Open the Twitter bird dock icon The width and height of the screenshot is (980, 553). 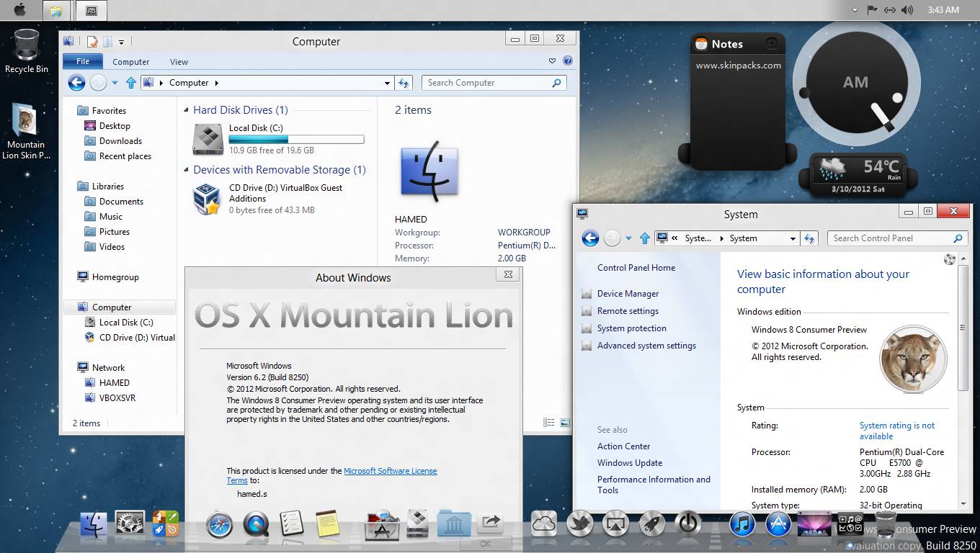pos(580,525)
